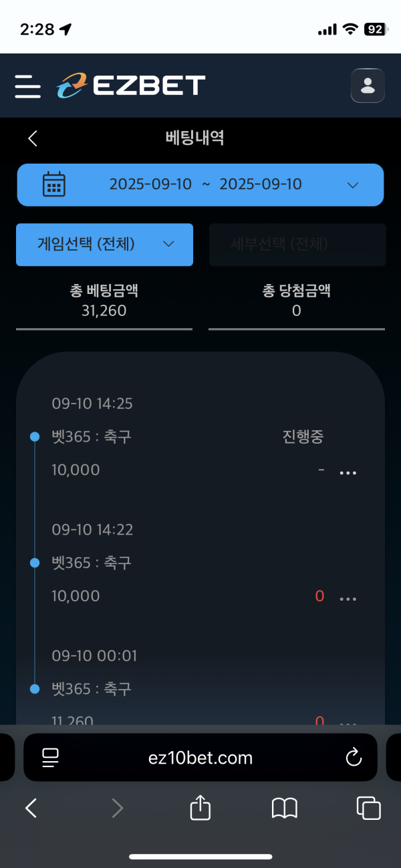
Task: Open the hamburger navigation menu
Action: pyautogui.click(x=27, y=86)
